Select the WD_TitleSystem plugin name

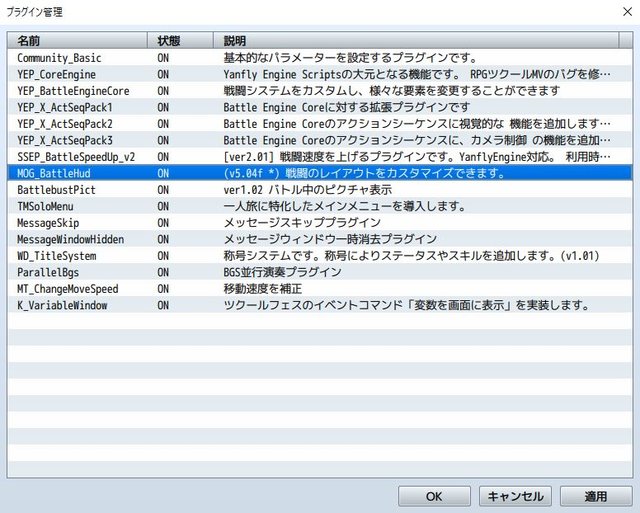coord(56,256)
